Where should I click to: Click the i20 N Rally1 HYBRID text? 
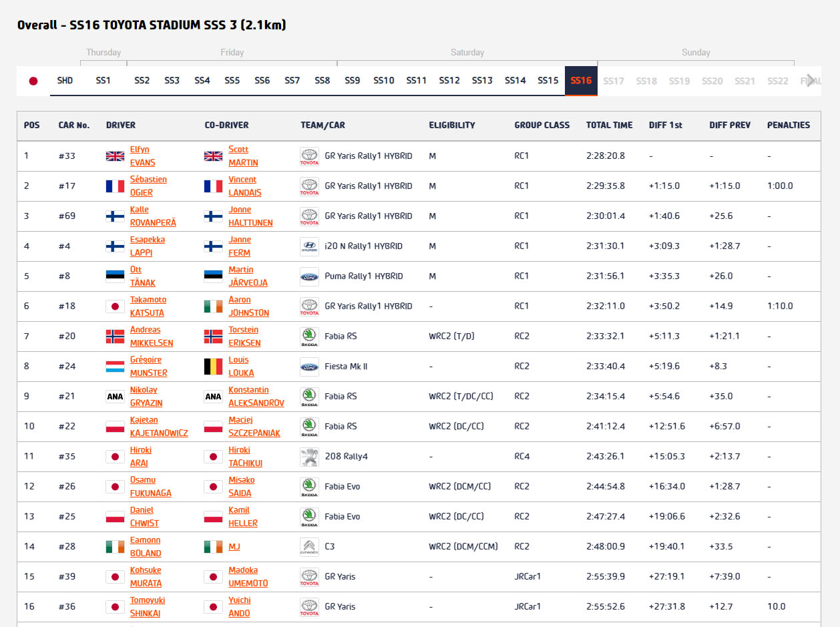[363, 246]
